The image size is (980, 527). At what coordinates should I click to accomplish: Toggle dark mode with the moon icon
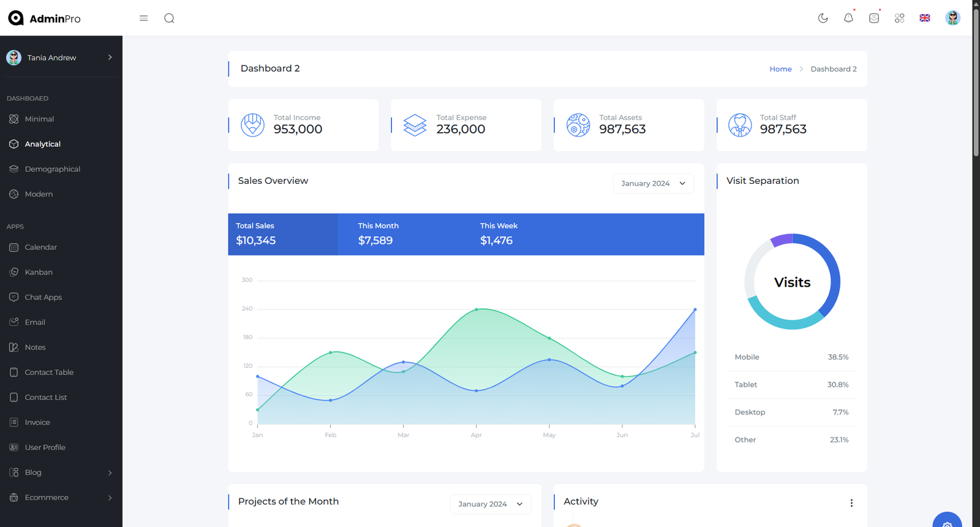[823, 18]
